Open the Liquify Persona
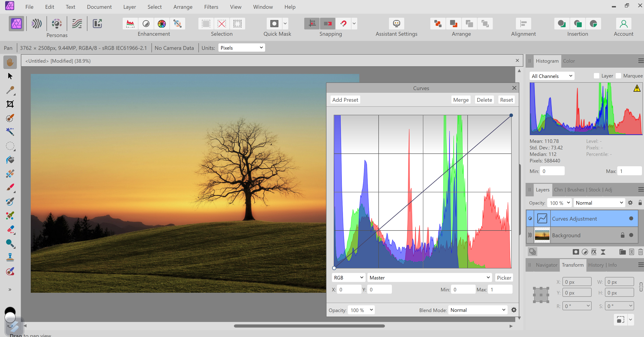The image size is (644, 337). [x=37, y=24]
